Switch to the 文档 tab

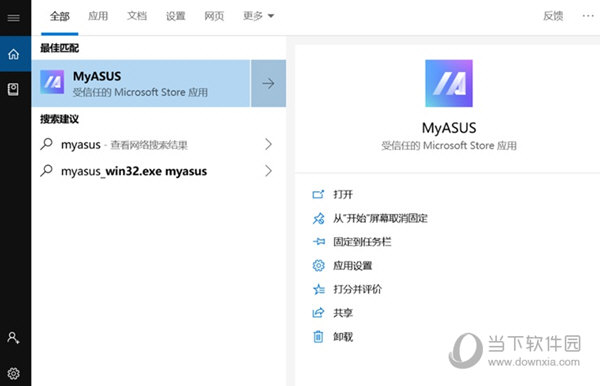click(x=137, y=16)
